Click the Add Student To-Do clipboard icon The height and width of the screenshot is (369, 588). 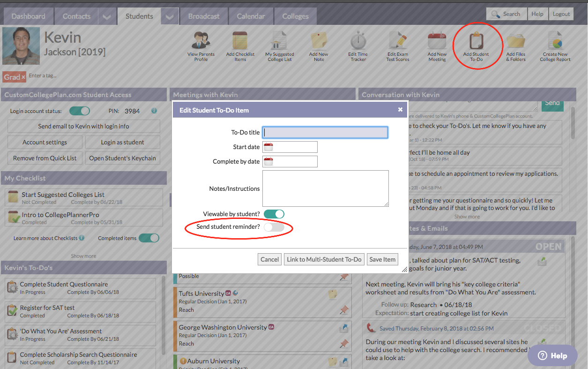[x=476, y=41]
